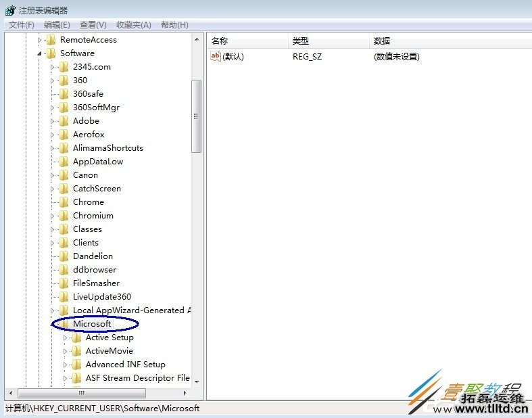Viewport: 532px width, 418px height.
Task: Expand the ASF Stream Descriptor File key
Action: click(65, 378)
